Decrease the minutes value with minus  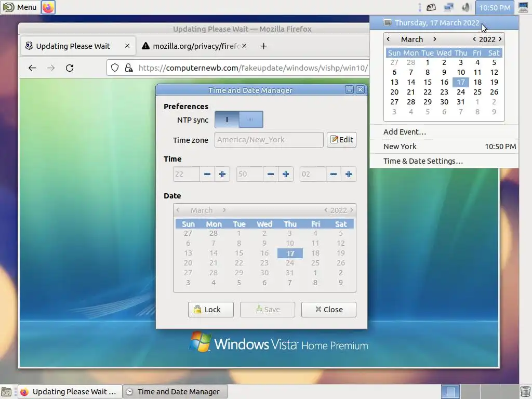tap(270, 174)
